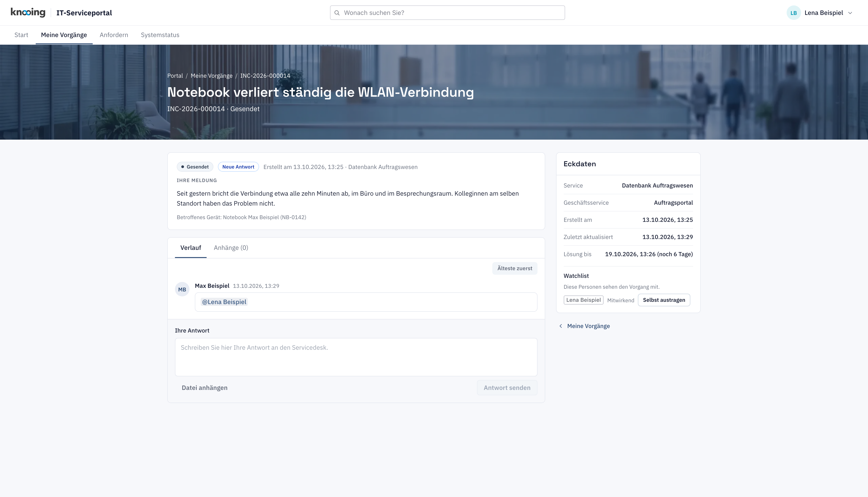Click the Lena Beispiel watchlist chip

(583, 300)
